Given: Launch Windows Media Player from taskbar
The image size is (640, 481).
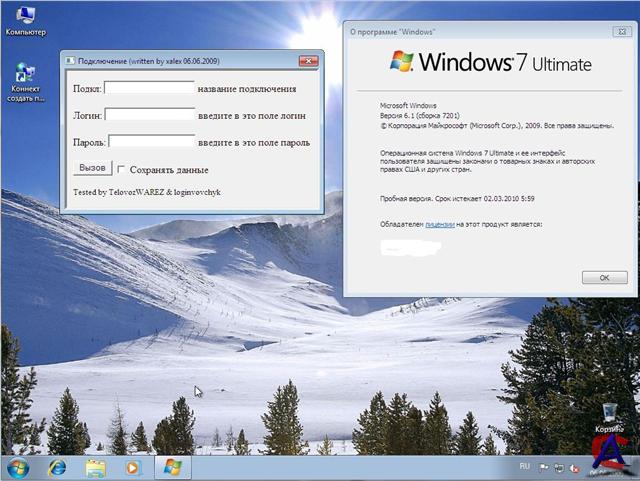Looking at the screenshot, I should click(x=133, y=467).
